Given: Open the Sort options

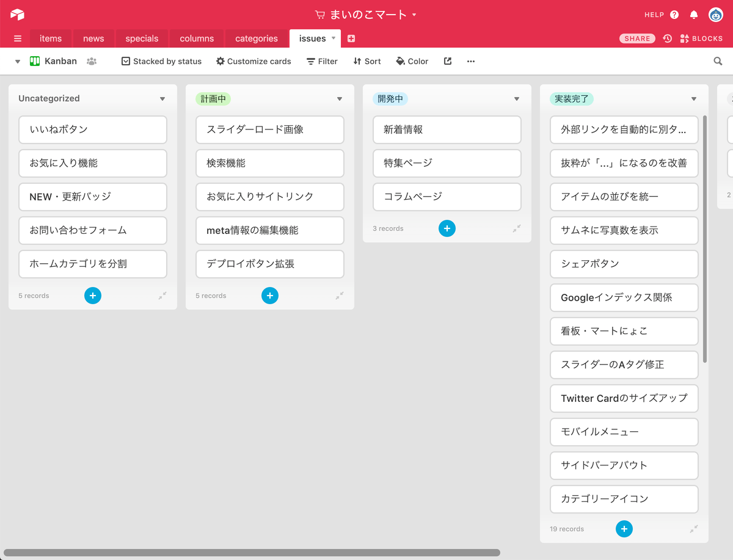Looking at the screenshot, I should point(366,61).
